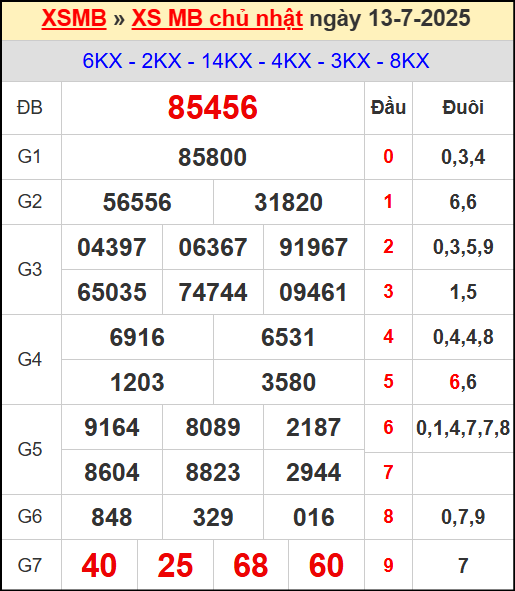Click the G2 number 31820
The width and height of the screenshot is (515, 591).
coord(289,202)
